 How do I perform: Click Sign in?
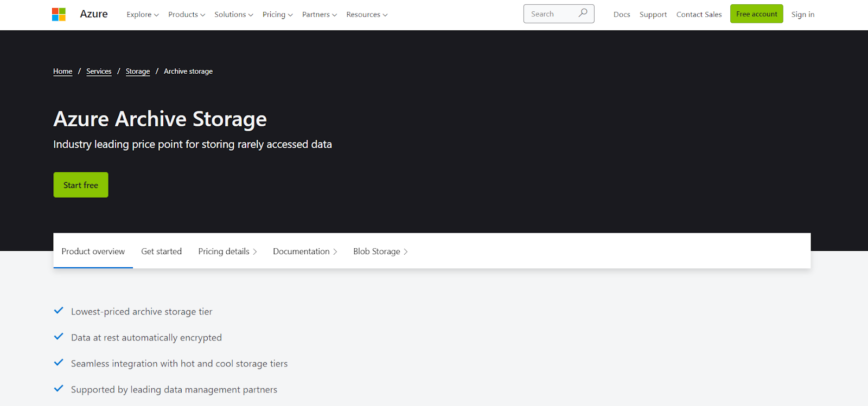pyautogui.click(x=803, y=15)
